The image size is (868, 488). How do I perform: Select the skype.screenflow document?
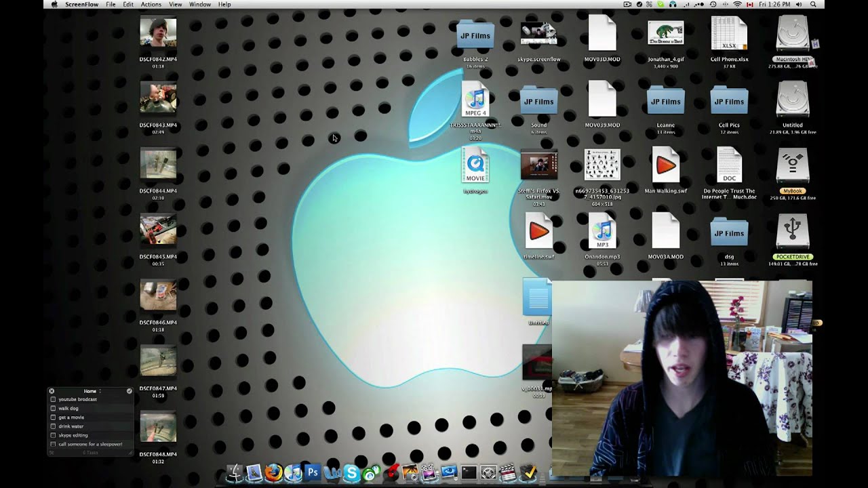click(538, 33)
